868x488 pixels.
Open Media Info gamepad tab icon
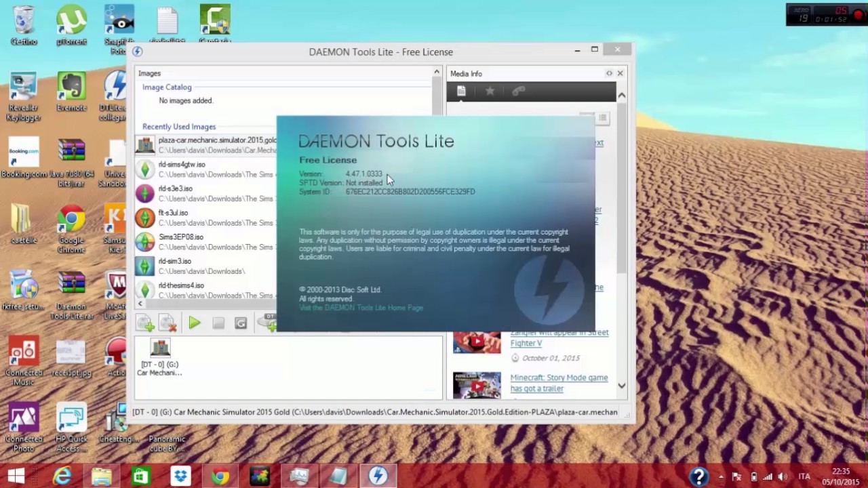pyautogui.click(x=519, y=91)
